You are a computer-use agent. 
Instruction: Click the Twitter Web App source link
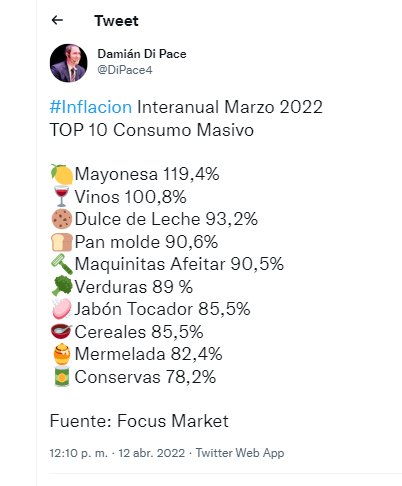(240, 453)
